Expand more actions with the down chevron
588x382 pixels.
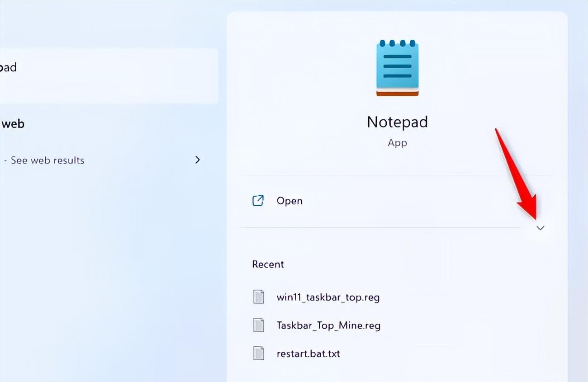[x=540, y=228]
